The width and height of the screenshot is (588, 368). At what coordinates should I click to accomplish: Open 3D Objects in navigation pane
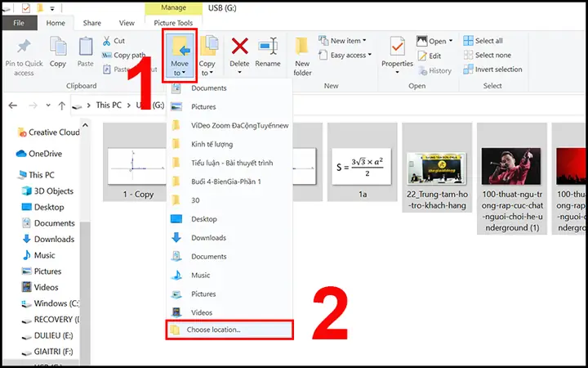click(47, 191)
